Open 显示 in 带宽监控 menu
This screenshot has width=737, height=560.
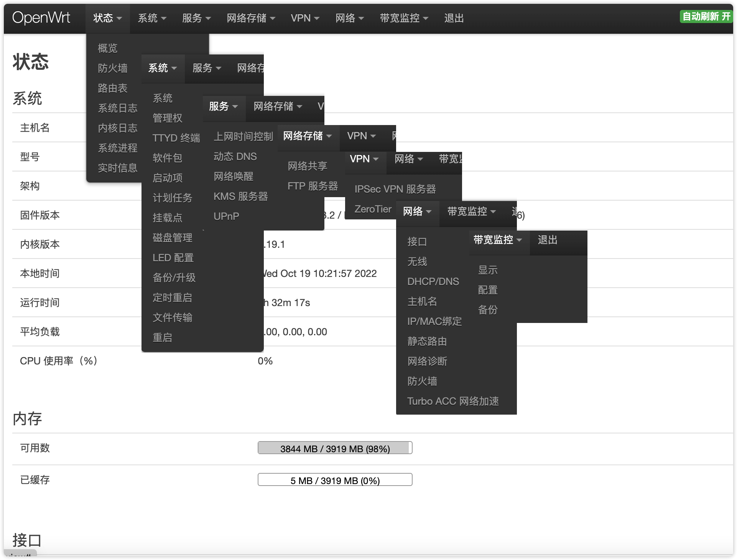(x=488, y=270)
